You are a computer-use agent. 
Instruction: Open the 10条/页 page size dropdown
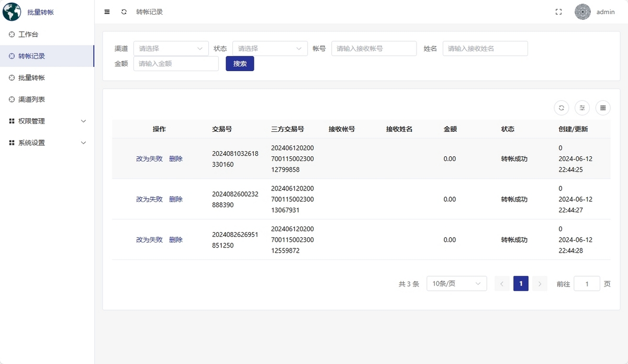point(457,283)
